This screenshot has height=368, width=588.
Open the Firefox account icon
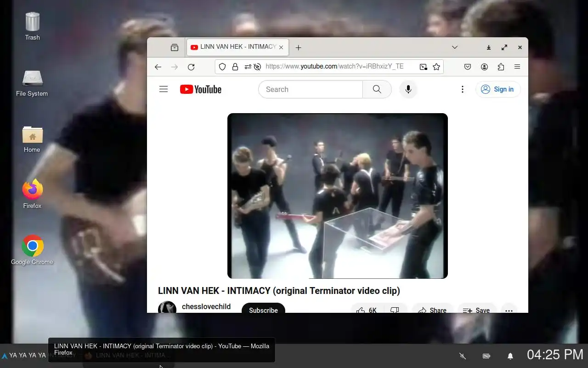coord(484,67)
